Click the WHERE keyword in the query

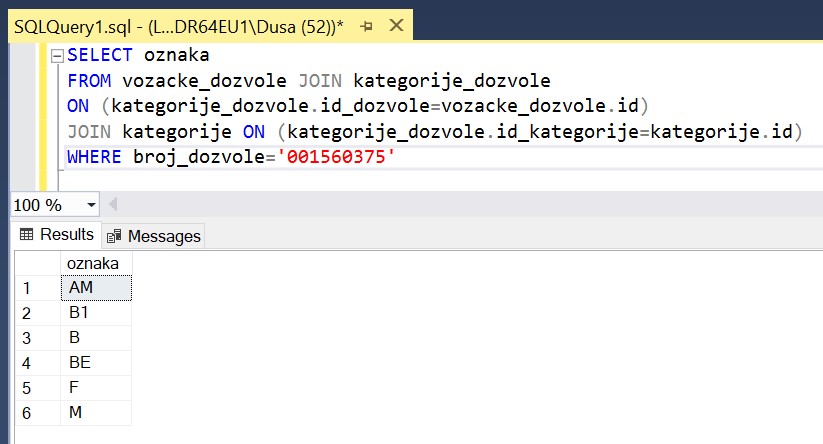coord(94,158)
